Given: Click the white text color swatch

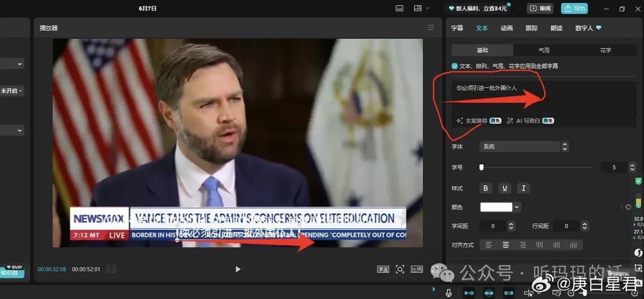Looking at the screenshot, I should 496,207.
